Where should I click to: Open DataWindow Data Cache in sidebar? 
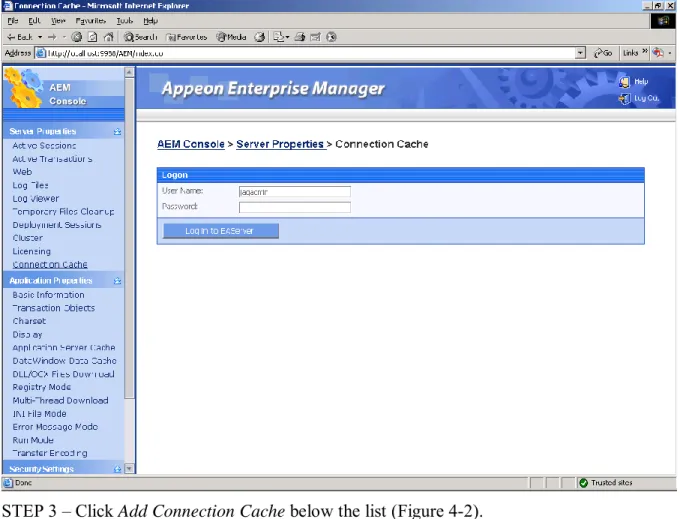[64, 361]
